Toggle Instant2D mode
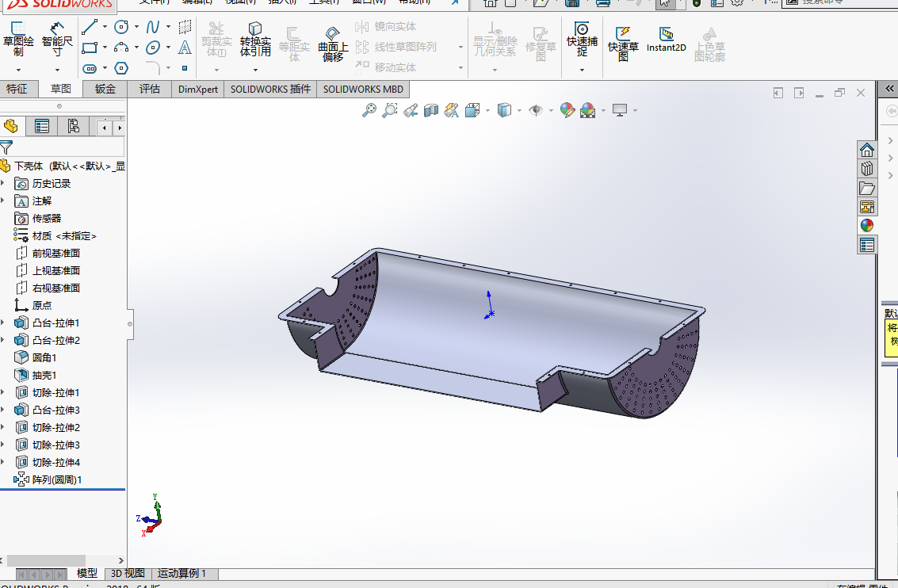 click(x=666, y=40)
